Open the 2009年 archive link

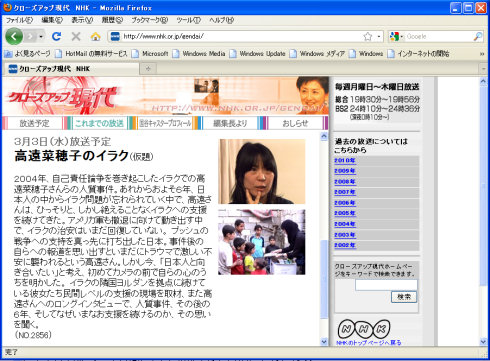pyautogui.click(x=345, y=171)
